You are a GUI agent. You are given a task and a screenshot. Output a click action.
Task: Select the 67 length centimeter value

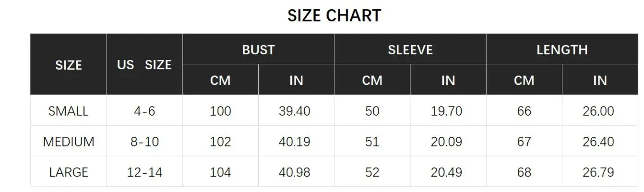pyautogui.click(x=524, y=142)
